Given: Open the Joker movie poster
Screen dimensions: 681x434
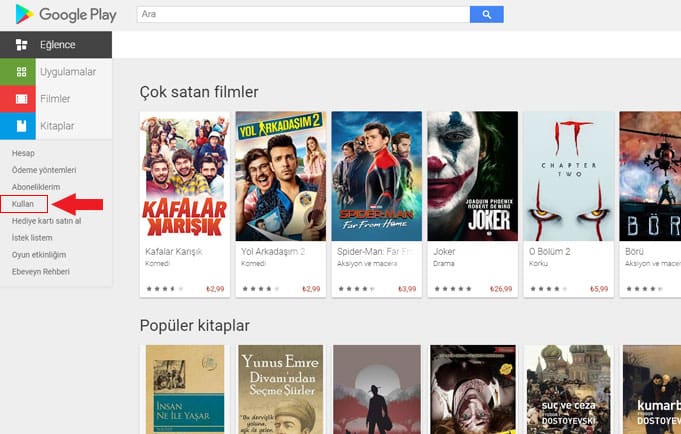Looking at the screenshot, I should coord(473,176).
